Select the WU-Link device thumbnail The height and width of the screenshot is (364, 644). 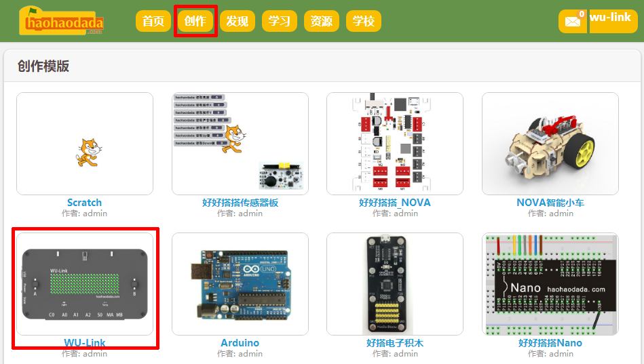click(x=85, y=284)
